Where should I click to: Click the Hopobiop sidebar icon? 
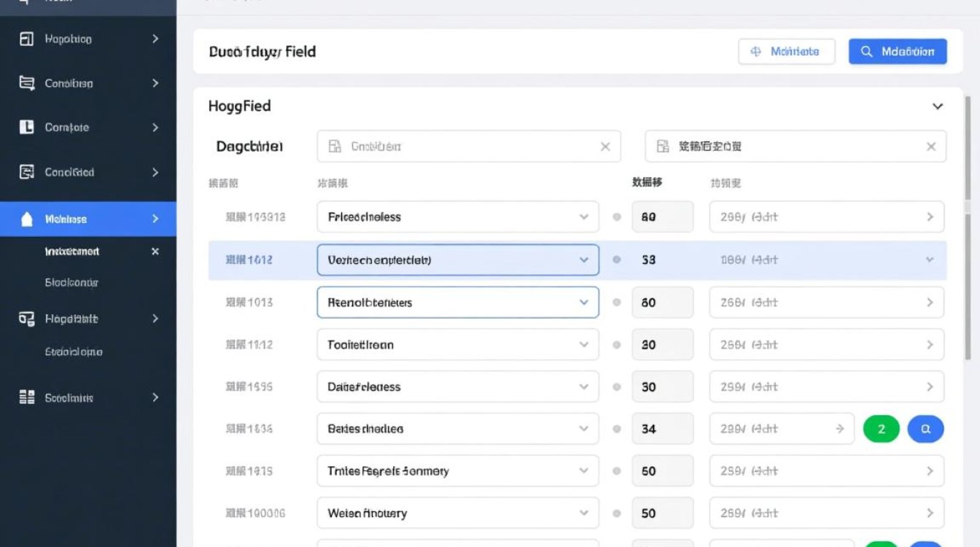[x=26, y=39]
